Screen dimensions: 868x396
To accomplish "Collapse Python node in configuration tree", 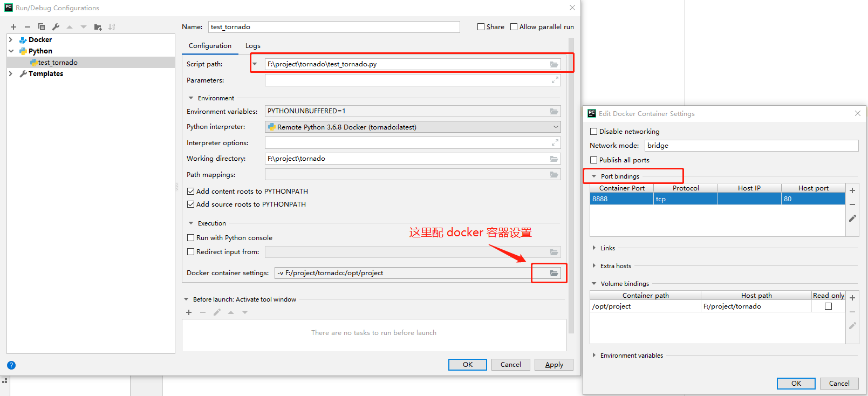I will pyautogui.click(x=11, y=51).
